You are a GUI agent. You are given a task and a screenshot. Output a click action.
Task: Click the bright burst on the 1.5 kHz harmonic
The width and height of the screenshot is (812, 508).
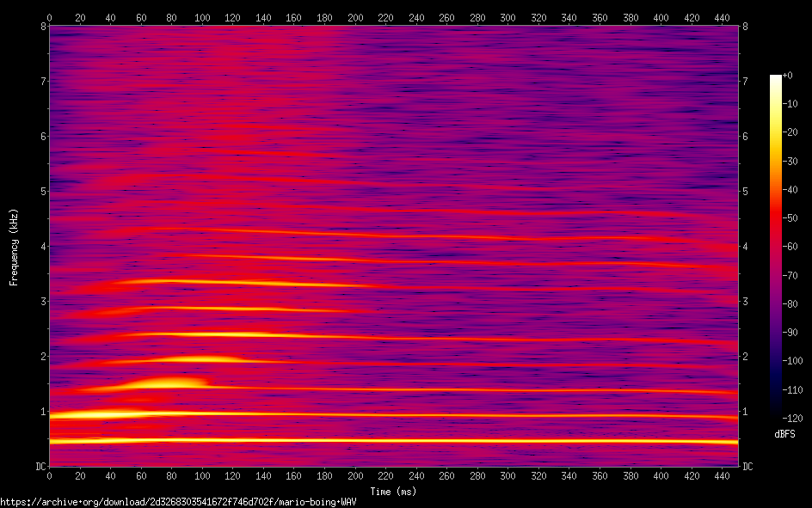click(172, 382)
